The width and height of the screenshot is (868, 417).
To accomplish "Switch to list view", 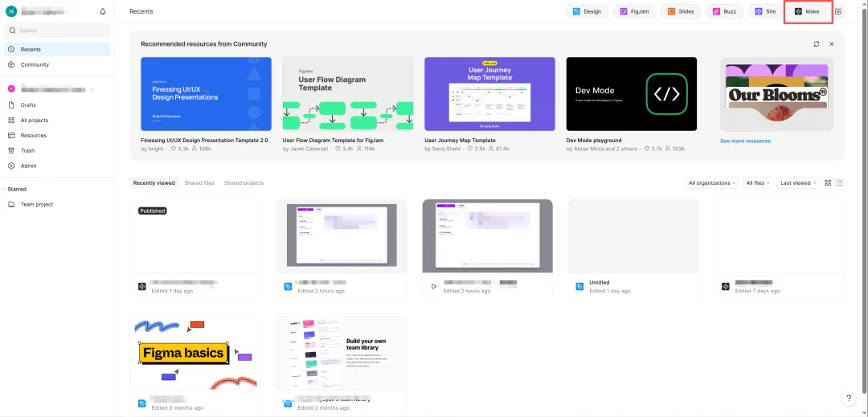I will (839, 183).
